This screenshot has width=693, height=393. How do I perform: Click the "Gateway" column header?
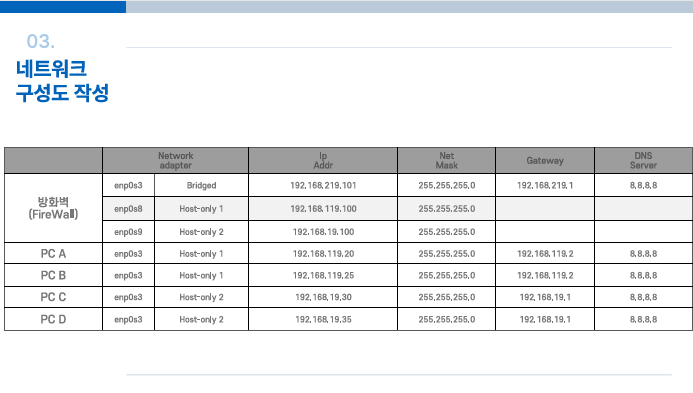(545, 160)
